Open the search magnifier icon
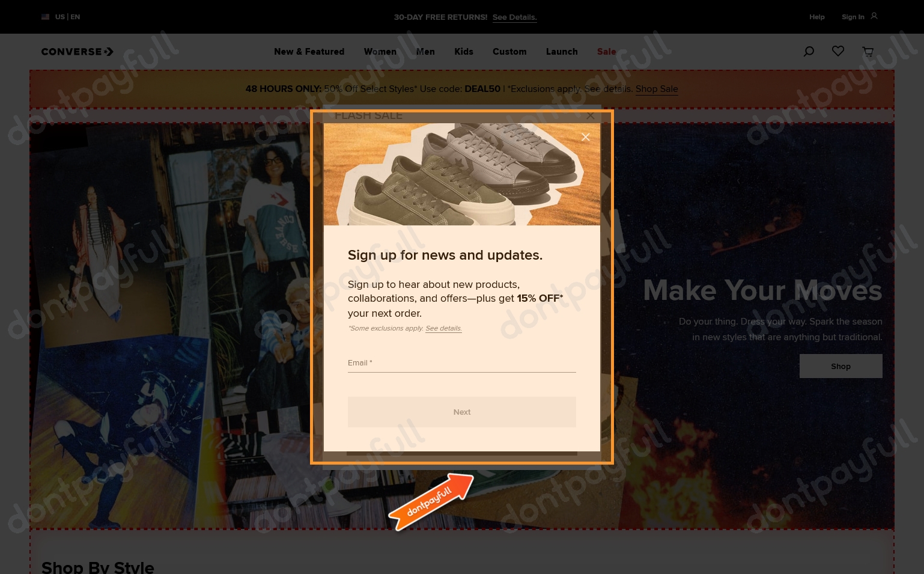The height and width of the screenshot is (574, 924). pyautogui.click(x=809, y=52)
